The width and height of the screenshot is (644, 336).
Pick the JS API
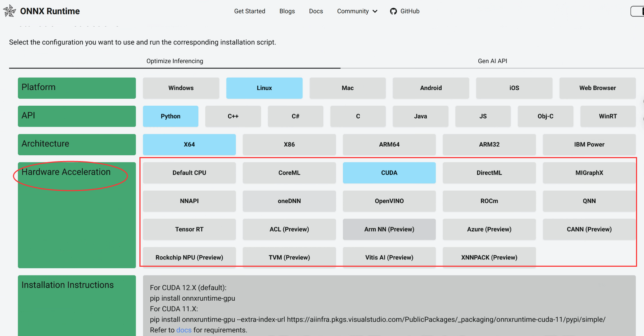coord(483,116)
